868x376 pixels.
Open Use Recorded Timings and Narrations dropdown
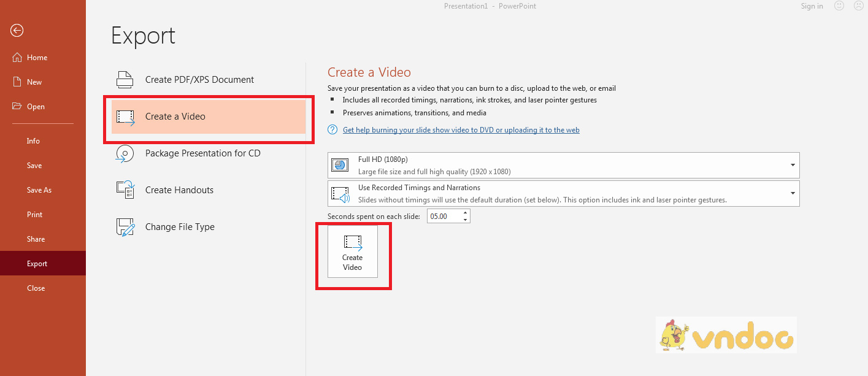793,193
